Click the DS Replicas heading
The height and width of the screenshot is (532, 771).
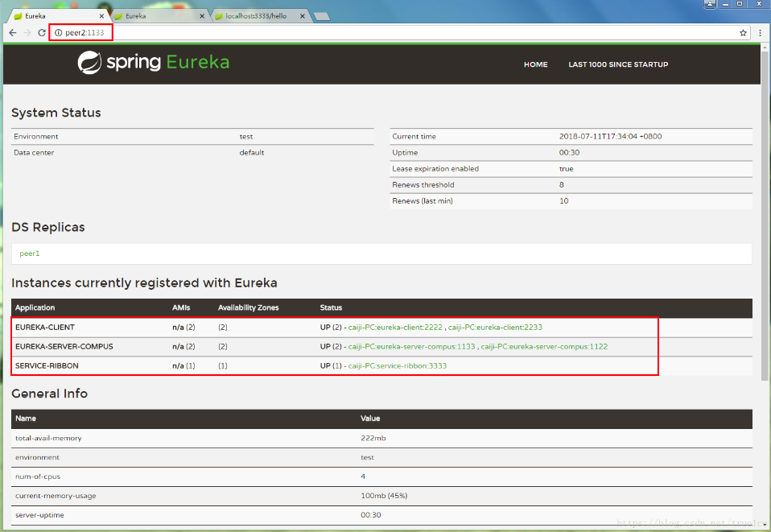(x=48, y=228)
